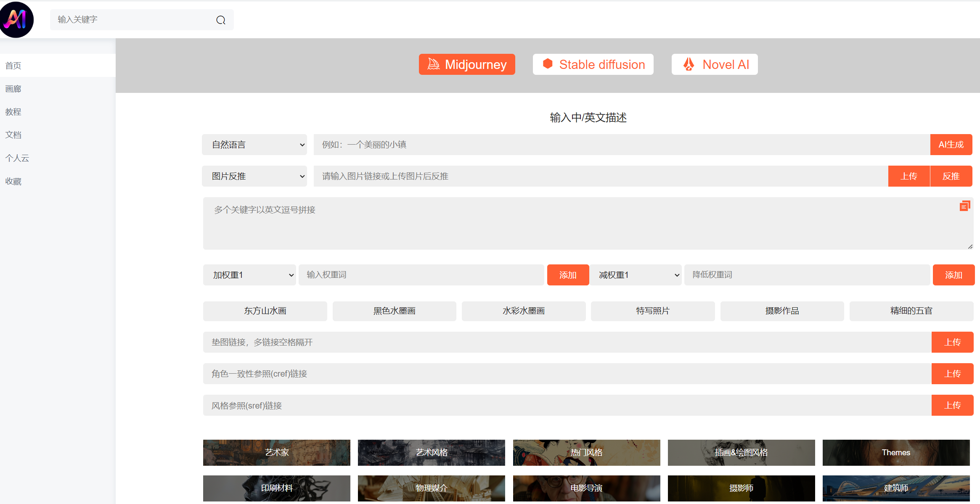Screen dimensions: 980x504
Task: Click the search magnifier icon
Action: click(x=221, y=20)
